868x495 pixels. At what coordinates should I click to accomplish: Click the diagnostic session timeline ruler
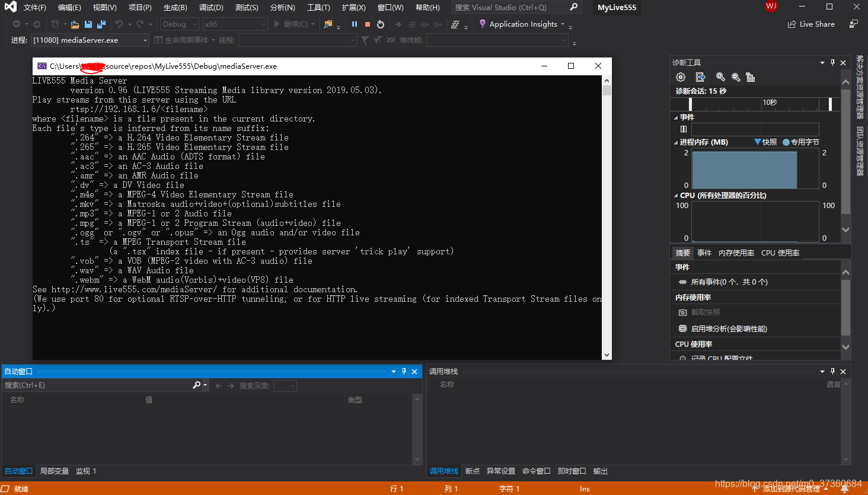(x=756, y=104)
